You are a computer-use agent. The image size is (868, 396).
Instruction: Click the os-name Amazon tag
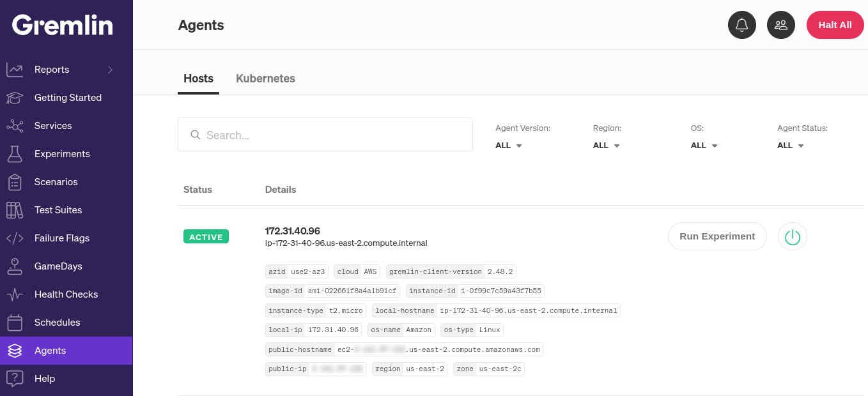[401, 330]
